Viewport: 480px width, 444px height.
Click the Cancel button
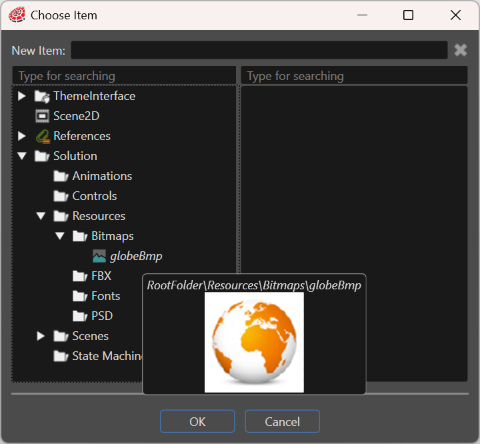pos(282,422)
